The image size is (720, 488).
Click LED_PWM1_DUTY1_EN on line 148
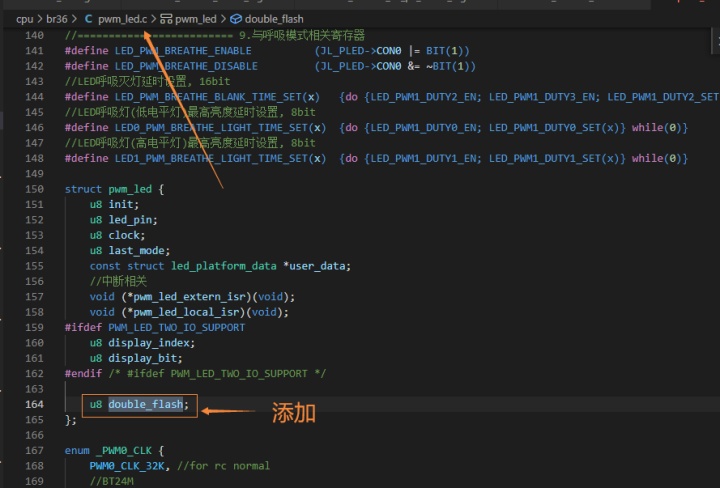coord(425,158)
